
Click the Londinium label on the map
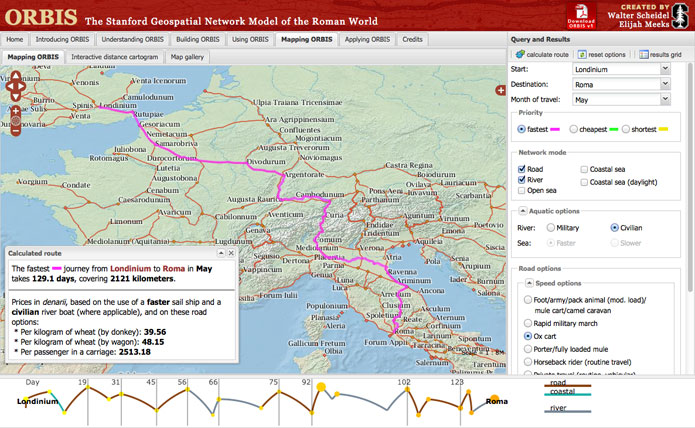click(x=117, y=105)
